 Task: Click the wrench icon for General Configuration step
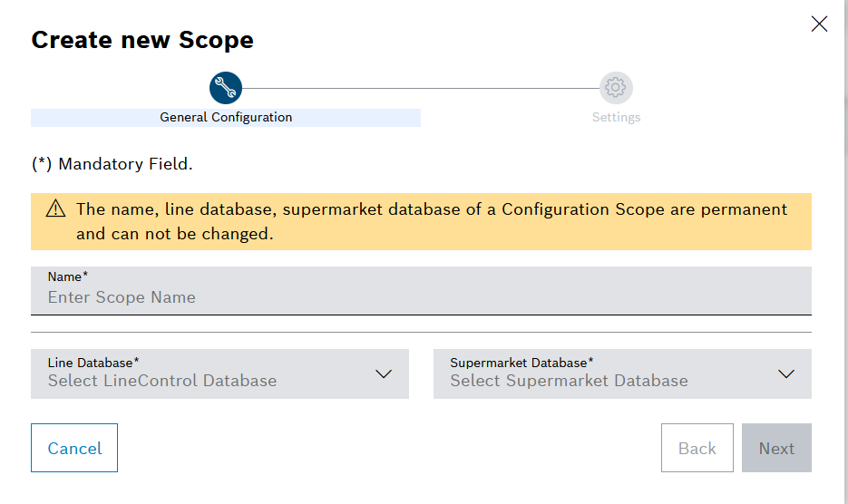(226, 88)
